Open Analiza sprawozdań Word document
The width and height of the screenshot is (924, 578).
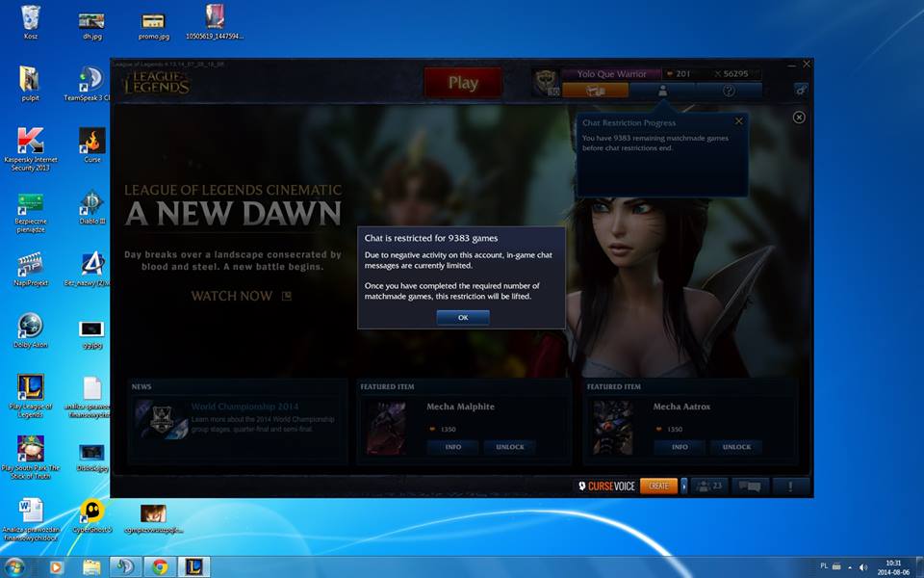tap(31, 519)
